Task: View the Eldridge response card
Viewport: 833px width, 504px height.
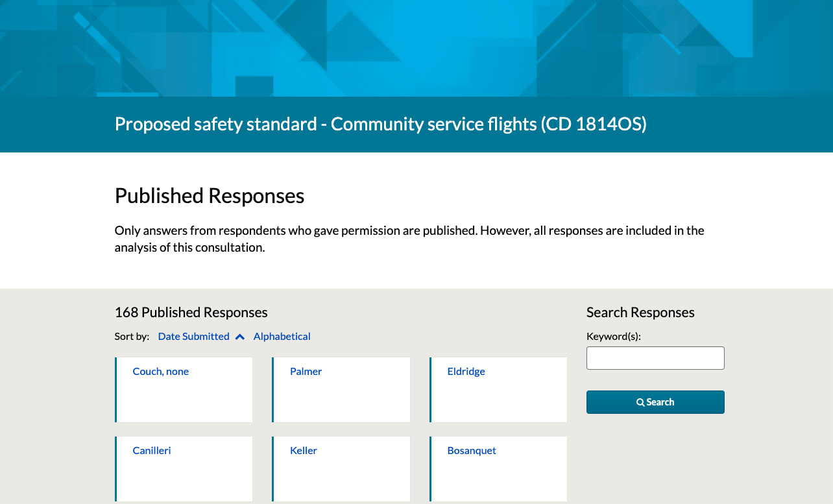Action: click(x=466, y=371)
